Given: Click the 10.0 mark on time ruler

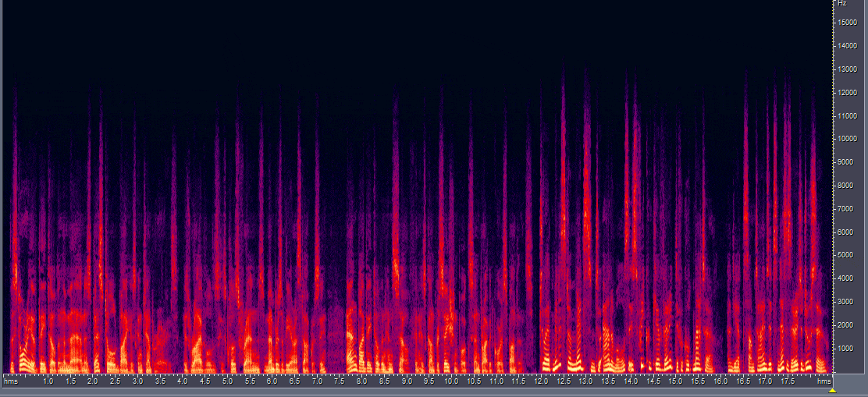Looking at the screenshot, I should click(x=451, y=381).
